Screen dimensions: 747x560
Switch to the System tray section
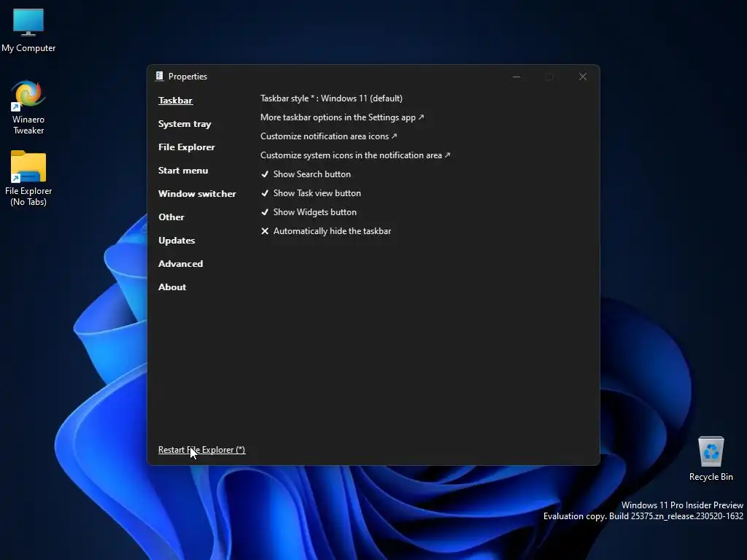click(x=185, y=124)
